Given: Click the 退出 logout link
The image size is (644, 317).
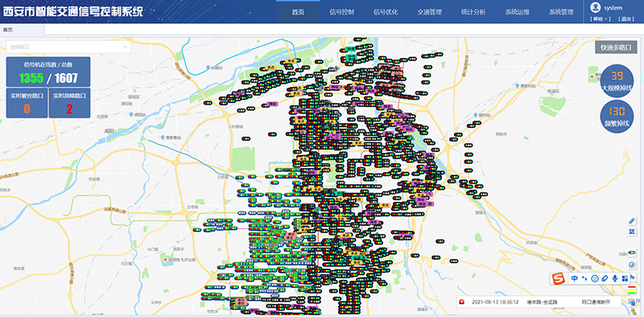Looking at the screenshot, I should pyautogui.click(x=626, y=19).
